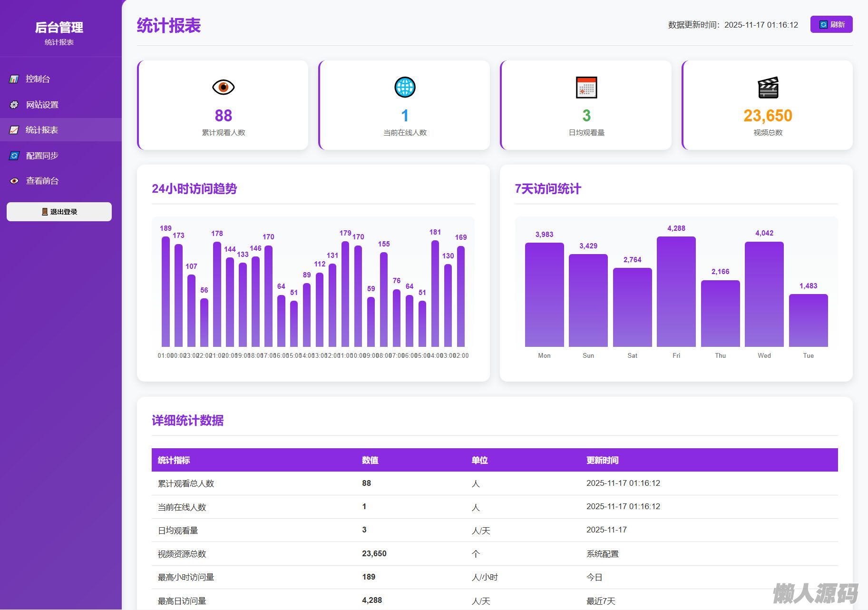Image resolution: width=868 pixels, height=610 pixels.
Task: Click the sync icon beside 配置同步
Action: coord(14,156)
